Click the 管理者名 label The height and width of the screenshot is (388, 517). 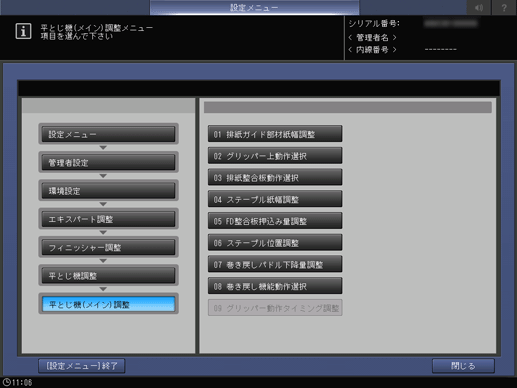[372, 37]
